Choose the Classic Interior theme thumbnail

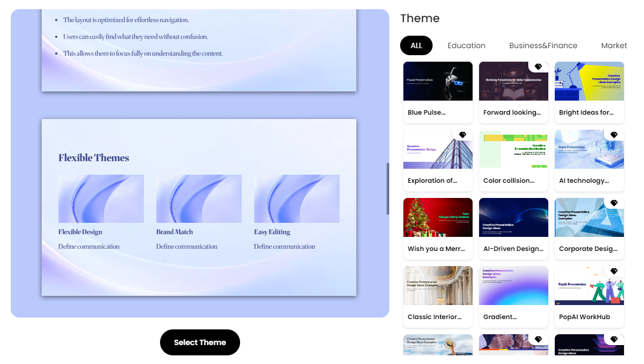click(x=438, y=286)
